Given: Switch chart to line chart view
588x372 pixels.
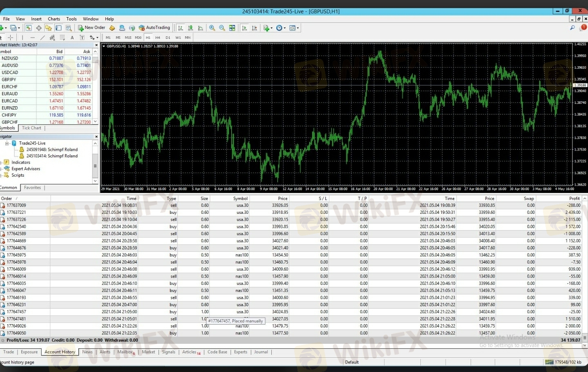Looking at the screenshot, I should [200, 28].
